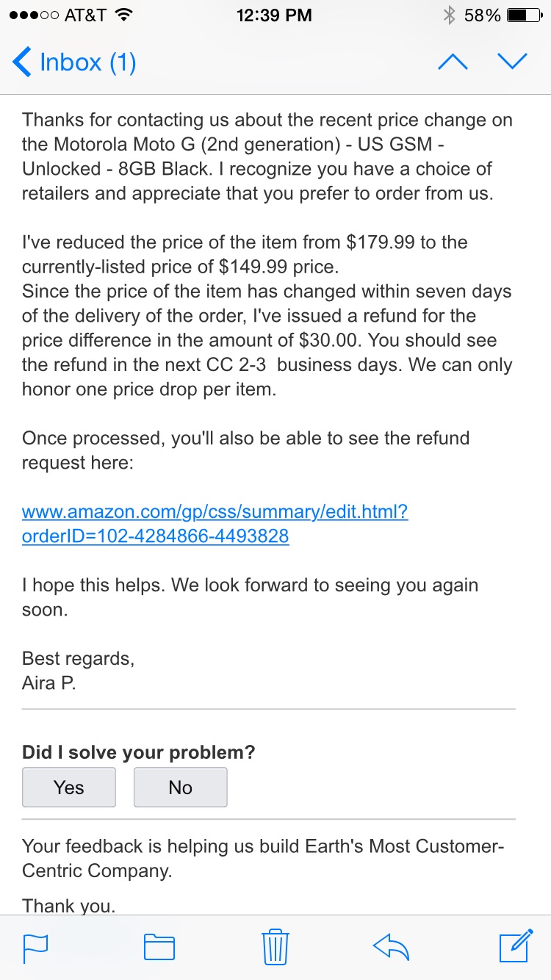551x980 pixels.
Task: Tap the Wi-Fi signal icon
Action: click(124, 15)
